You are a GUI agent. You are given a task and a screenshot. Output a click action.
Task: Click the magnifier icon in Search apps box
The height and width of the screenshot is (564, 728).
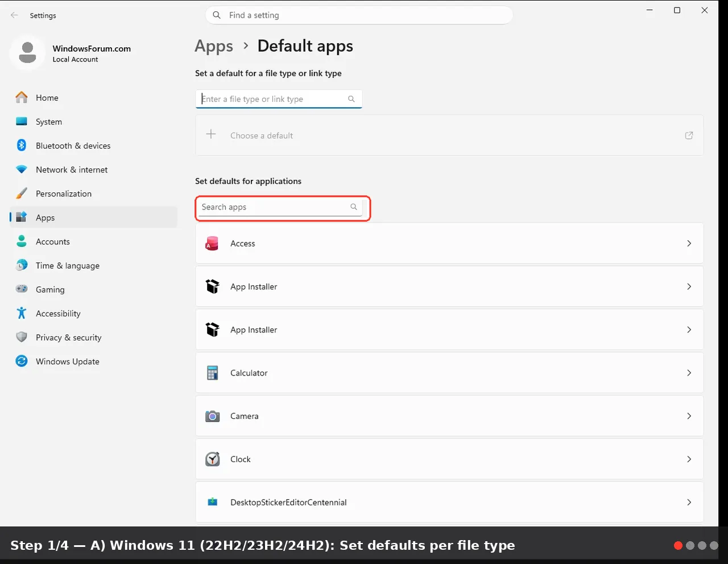pos(354,207)
